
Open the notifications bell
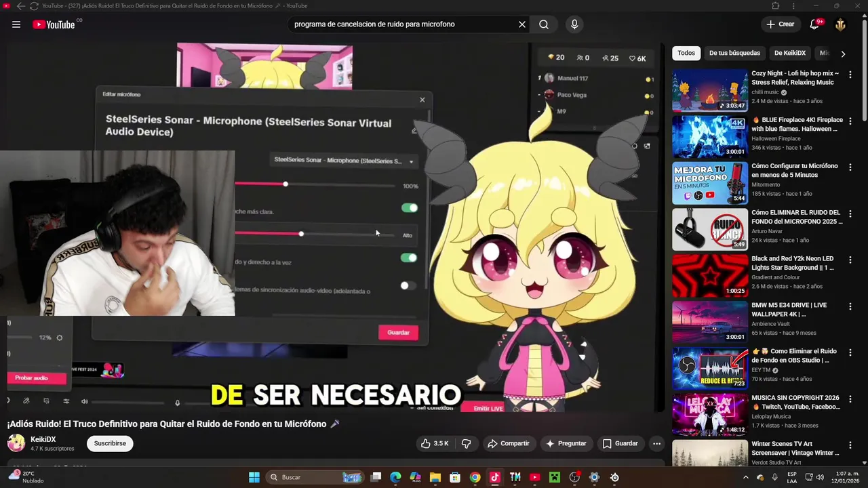tap(814, 24)
